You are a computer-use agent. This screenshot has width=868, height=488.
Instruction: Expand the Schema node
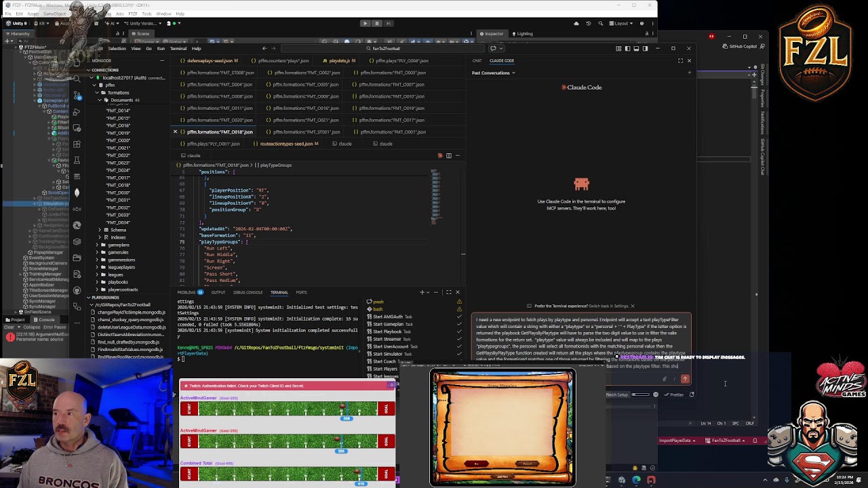pyautogui.click(x=100, y=230)
